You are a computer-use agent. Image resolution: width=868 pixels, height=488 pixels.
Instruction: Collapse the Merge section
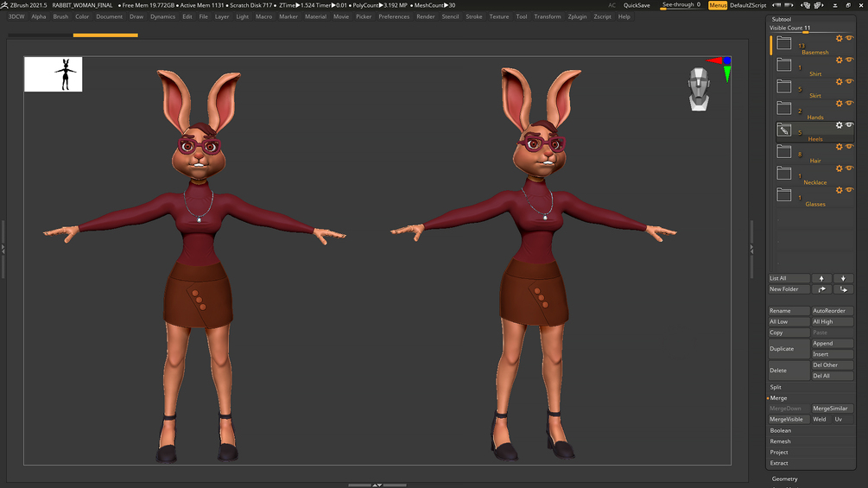(777, 398)
